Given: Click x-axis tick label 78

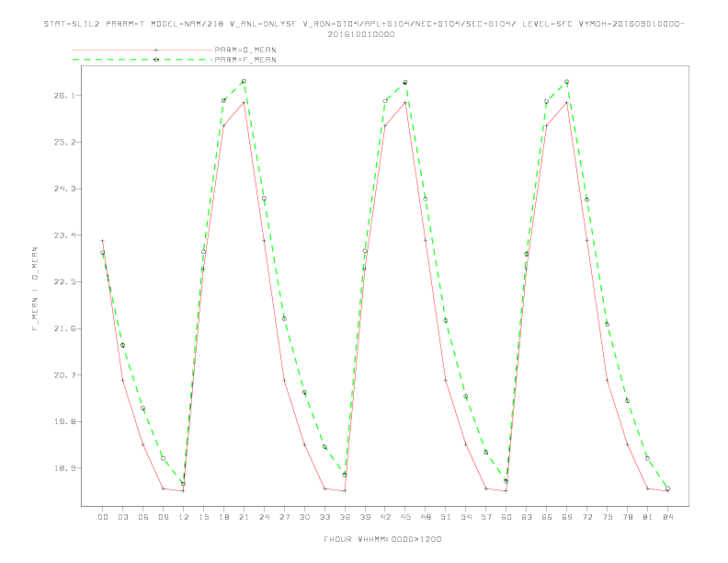Looking at the screenshot, I should coord(627,517).
